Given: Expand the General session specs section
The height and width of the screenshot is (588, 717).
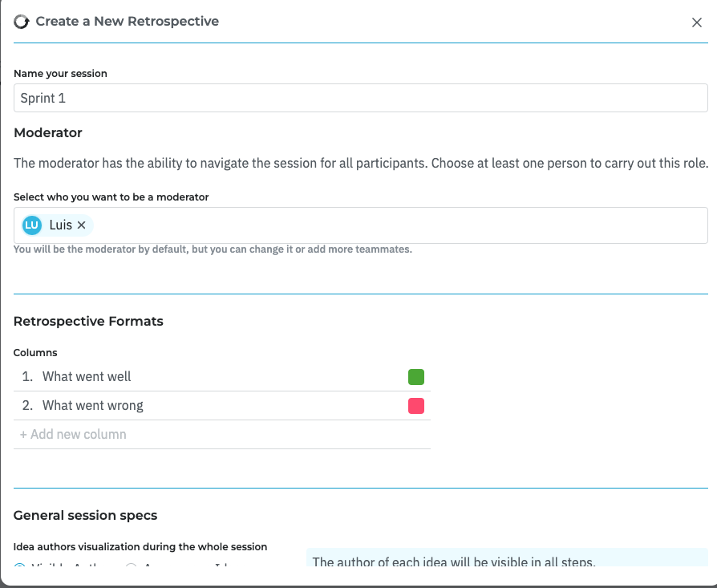Looking at the screenshot, I should [x=83, y=515].
